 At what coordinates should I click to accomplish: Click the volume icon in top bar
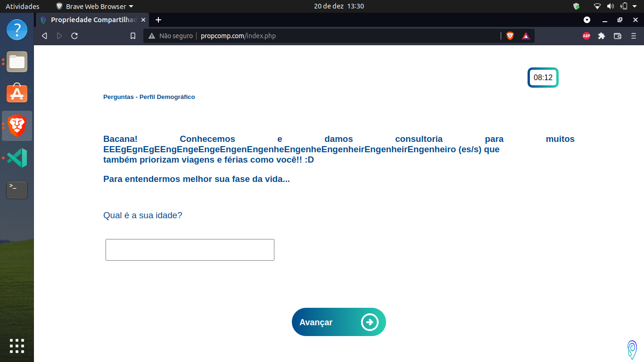click(x=610, y=6)
